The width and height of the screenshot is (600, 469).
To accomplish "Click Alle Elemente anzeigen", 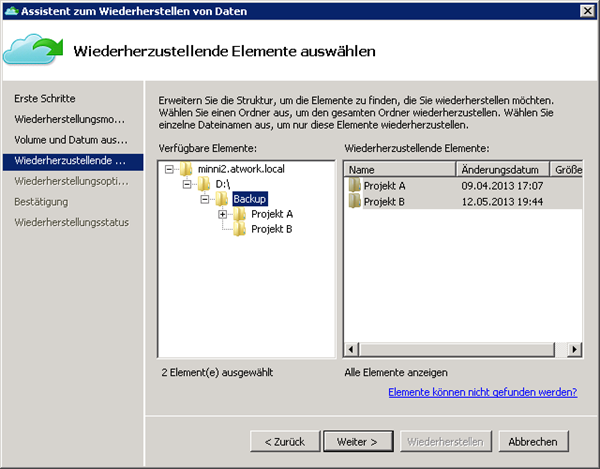I will 396,372.
